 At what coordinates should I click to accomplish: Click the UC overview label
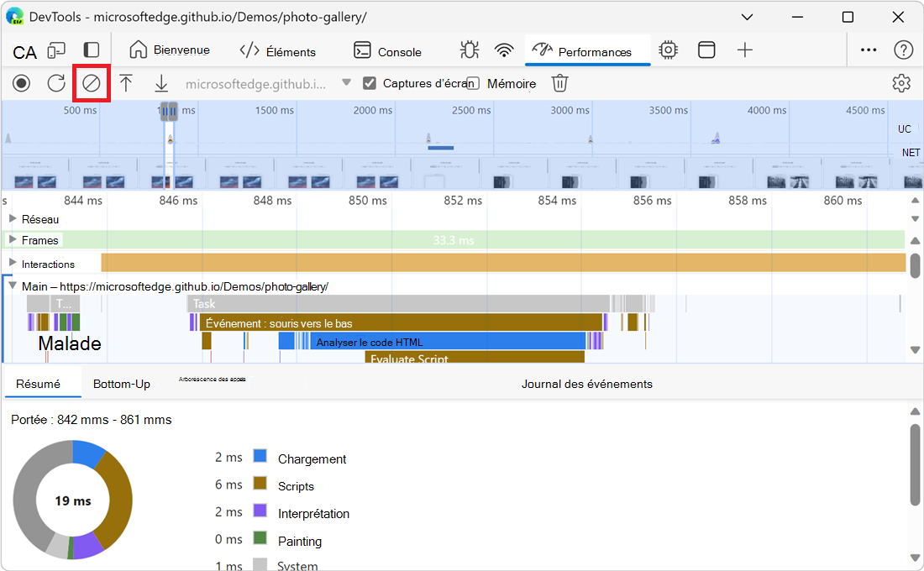pyautogui.click(x=904, y=129)
